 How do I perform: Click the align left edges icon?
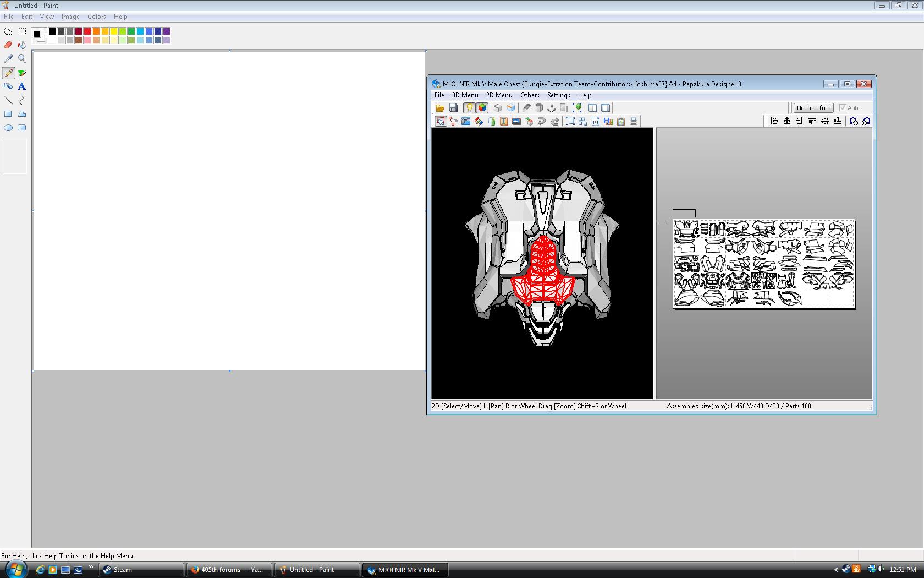click(774, 121)
